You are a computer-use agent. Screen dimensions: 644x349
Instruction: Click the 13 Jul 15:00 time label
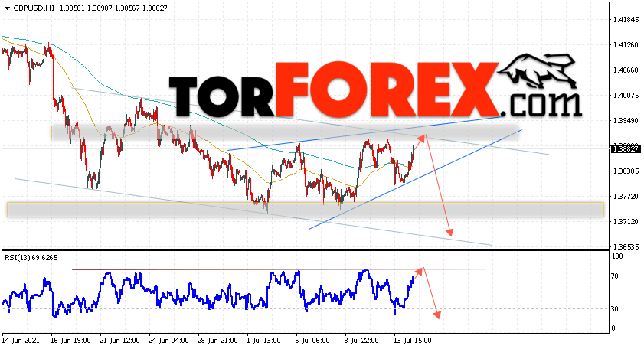click(412, 341)
